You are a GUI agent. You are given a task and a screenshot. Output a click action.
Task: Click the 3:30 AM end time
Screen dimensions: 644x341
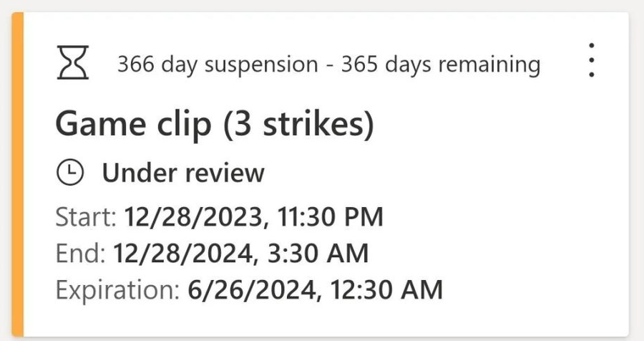point(318,254)
